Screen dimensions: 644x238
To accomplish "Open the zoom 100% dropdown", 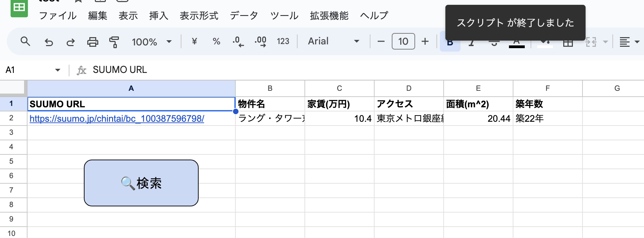I will point(152,42).
